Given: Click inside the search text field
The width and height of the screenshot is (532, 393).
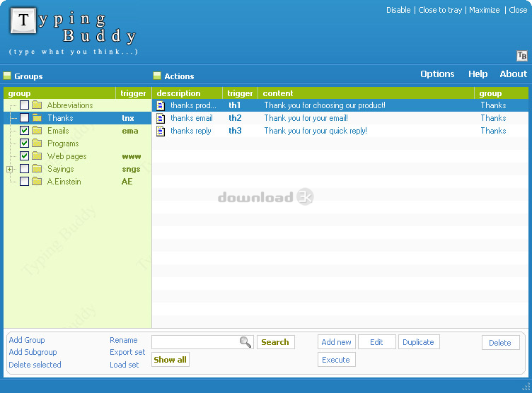Looking at the screenshot, I should click(x=195, y=342).
